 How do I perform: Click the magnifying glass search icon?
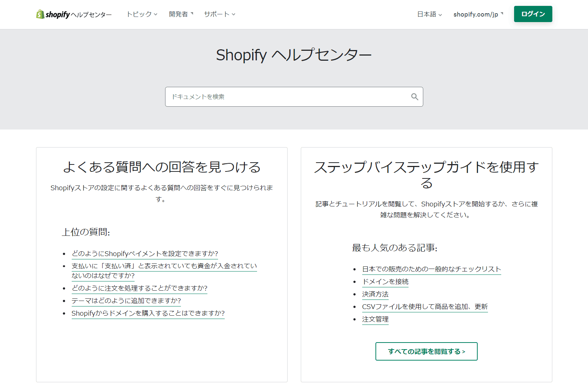point(414,97)
